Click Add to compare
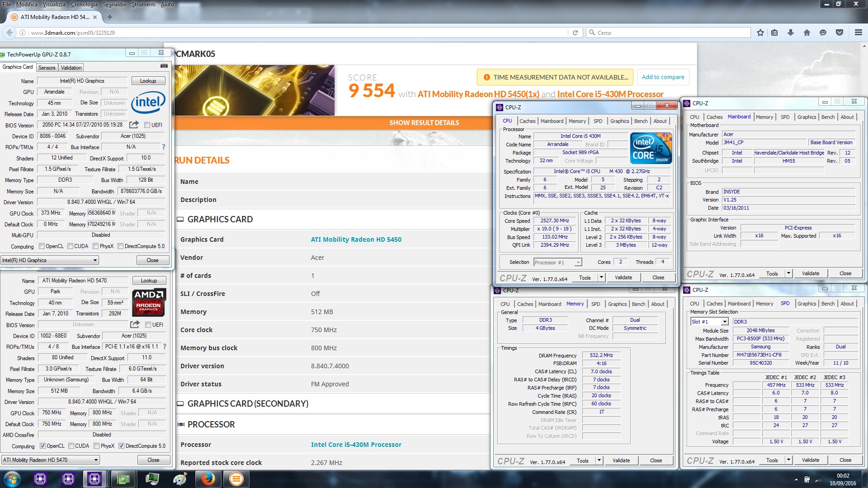This screenshot has height=488, width=868. point(663,77)
